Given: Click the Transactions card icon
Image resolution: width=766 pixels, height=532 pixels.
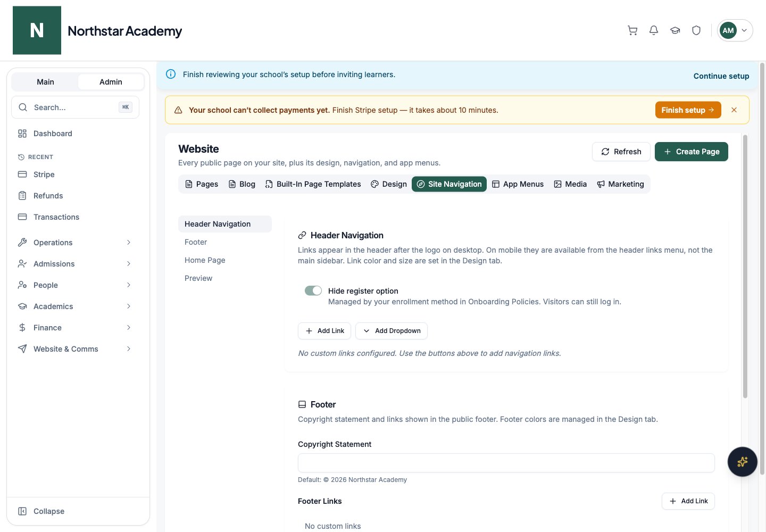Looking at the screenshot, I should [22, 217].
